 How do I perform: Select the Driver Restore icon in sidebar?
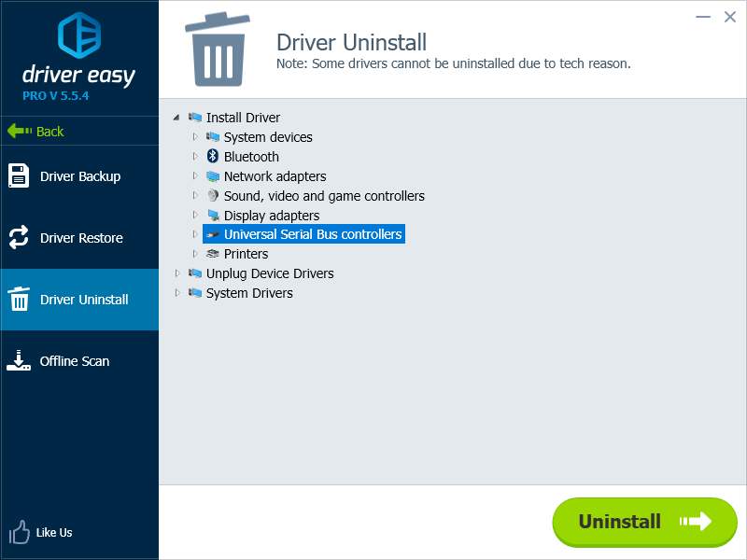click(x=19, y=237)
